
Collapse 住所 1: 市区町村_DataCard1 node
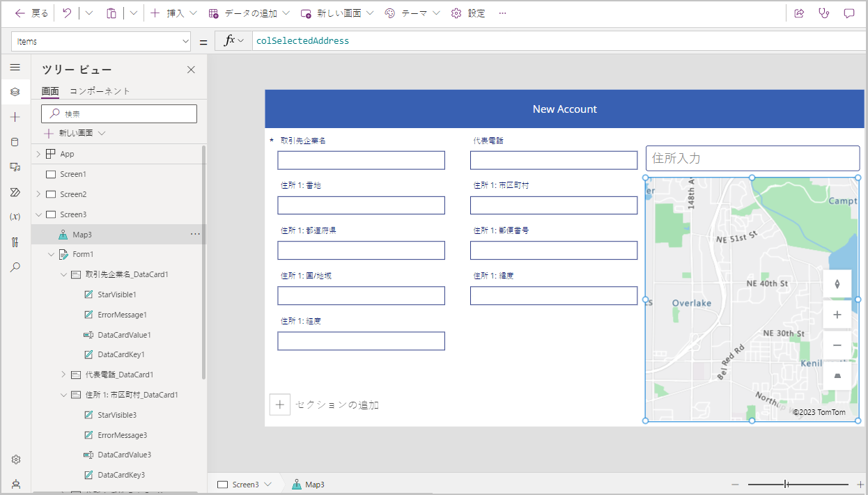pyautogui.click(x=63, y=395)
